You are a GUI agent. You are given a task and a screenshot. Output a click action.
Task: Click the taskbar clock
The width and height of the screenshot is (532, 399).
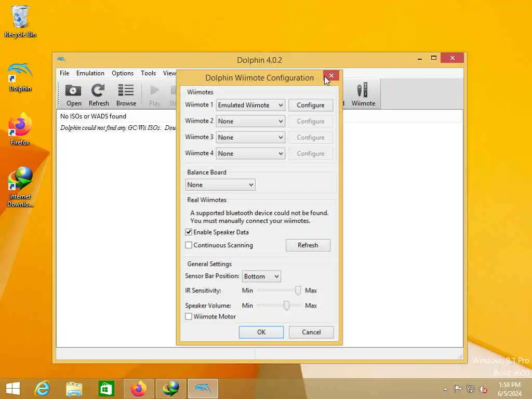(509, 389)
